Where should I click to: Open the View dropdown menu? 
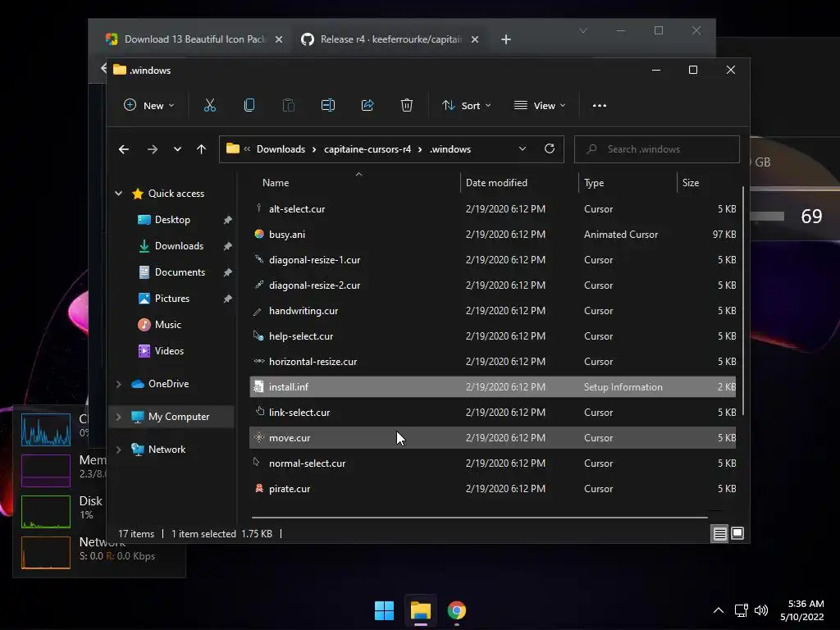[540, 106]
